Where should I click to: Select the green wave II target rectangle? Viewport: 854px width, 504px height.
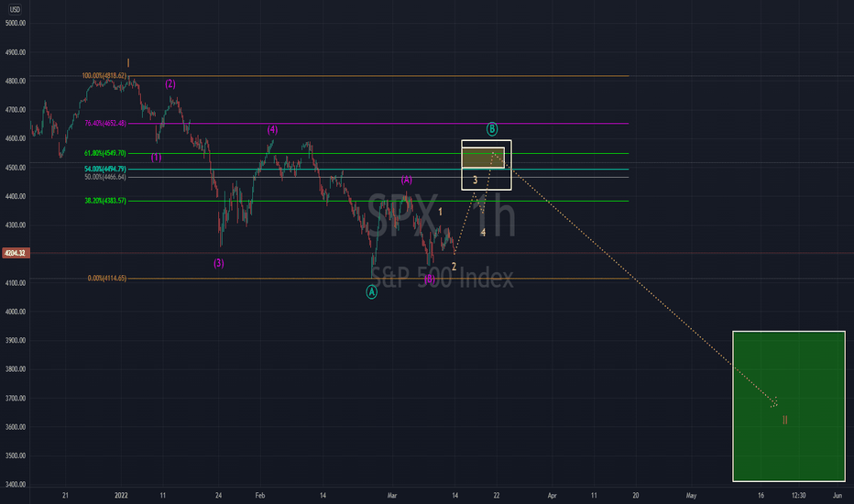[789, 407]
